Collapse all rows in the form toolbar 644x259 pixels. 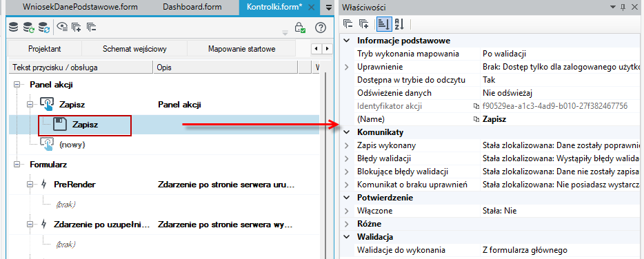[92, 28]
